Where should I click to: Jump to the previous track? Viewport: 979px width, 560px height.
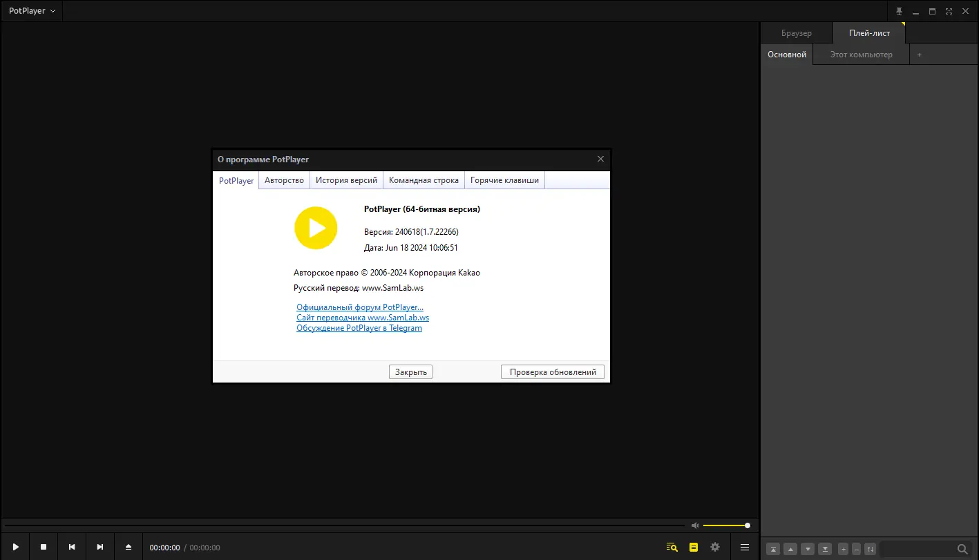[72, 547]
